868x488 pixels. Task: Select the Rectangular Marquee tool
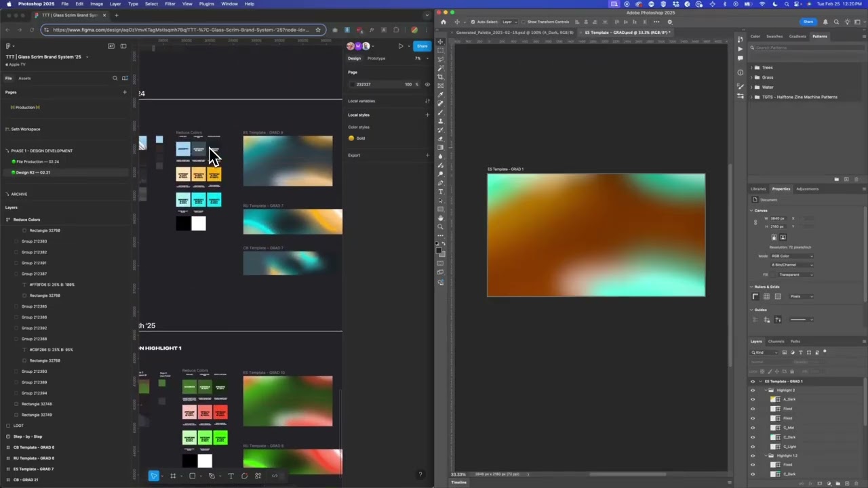pyautogui.click(x=441, y=51)
